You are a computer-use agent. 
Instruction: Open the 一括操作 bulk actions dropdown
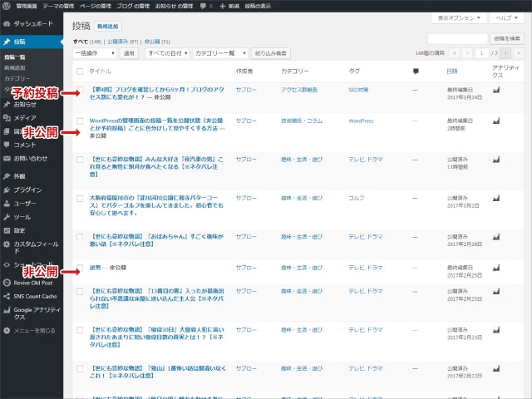(95, 53)
